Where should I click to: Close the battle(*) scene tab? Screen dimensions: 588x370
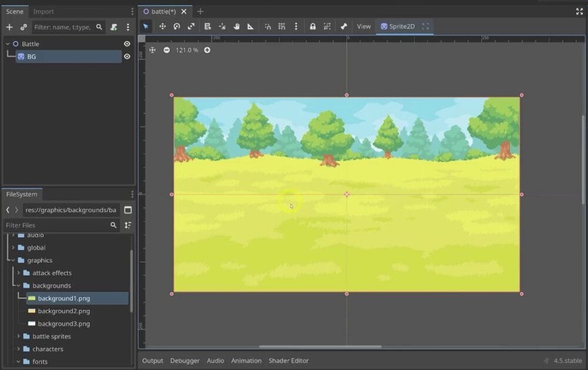(183, 12)
